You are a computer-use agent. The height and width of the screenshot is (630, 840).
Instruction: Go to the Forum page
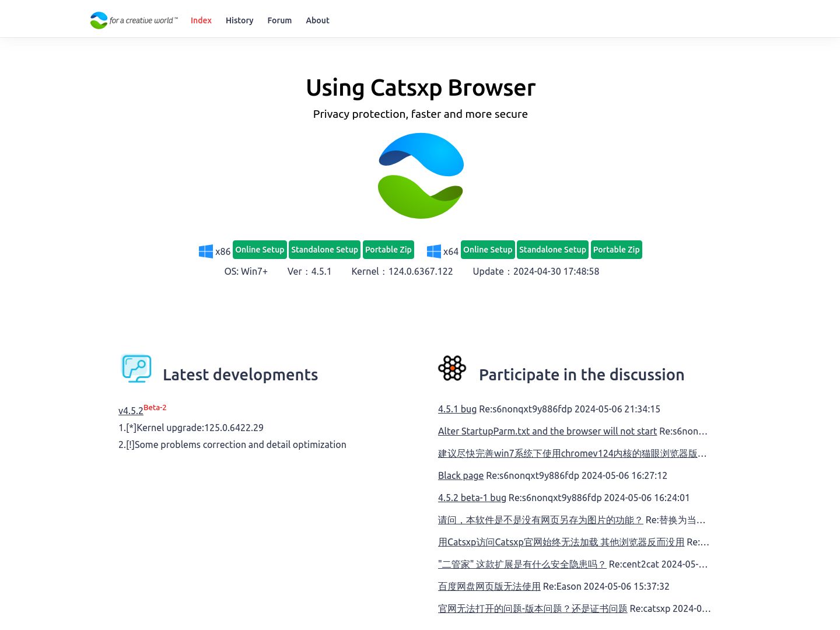pyautogui.click(x=279, y=20)
